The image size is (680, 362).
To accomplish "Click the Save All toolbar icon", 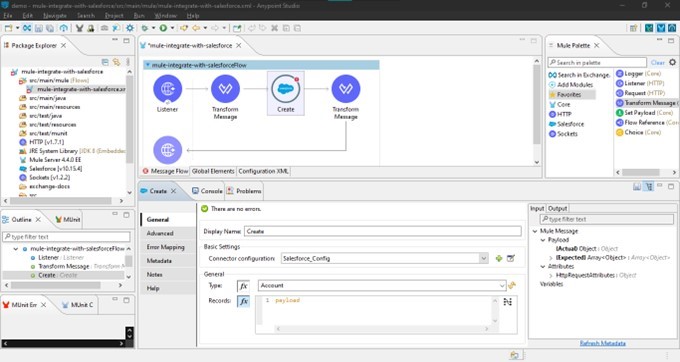I will pyautogui.click(x=50, y=28).
